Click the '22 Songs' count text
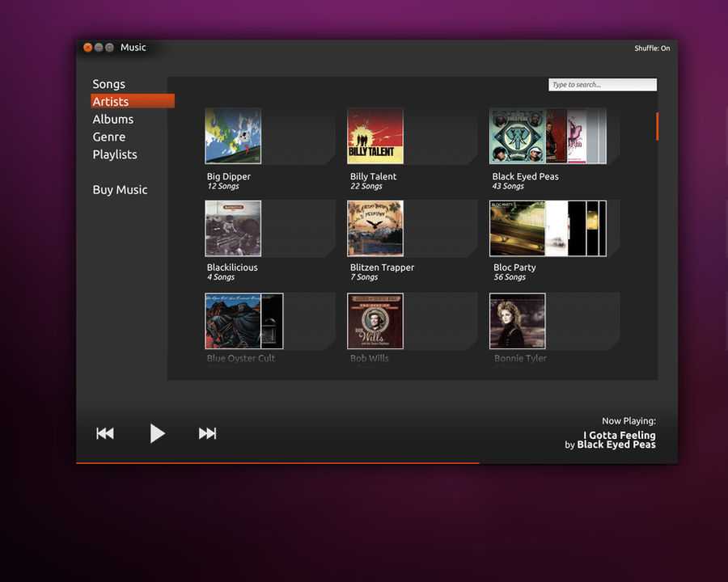This screenshot has width=728, height=582. click(x=366, y=186)
